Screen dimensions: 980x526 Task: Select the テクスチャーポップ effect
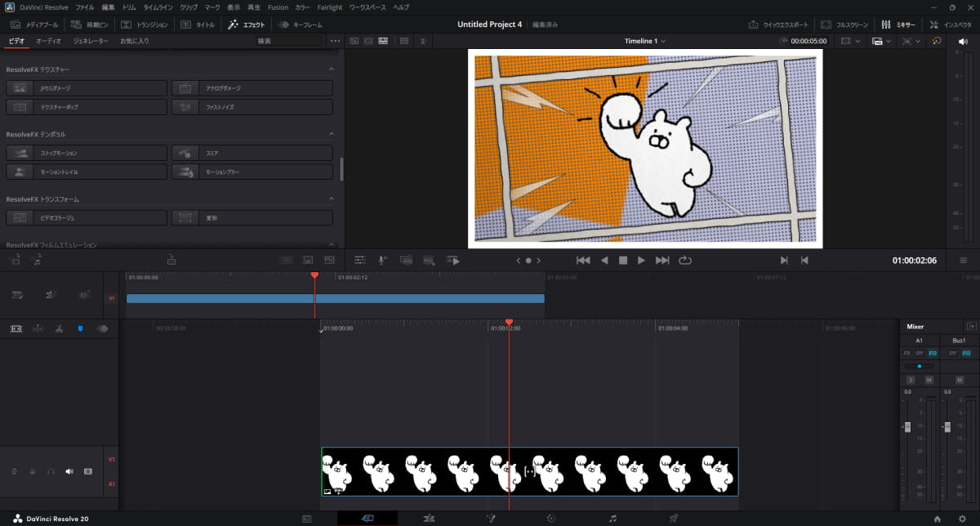(x=87, y=107)
